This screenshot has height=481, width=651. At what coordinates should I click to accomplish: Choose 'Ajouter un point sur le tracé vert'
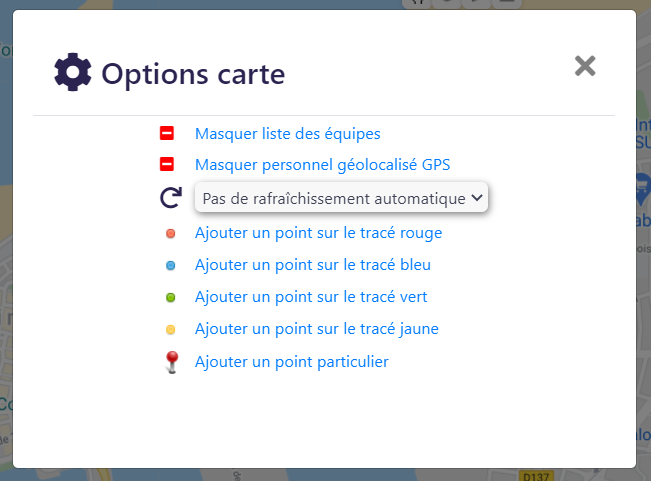coord(311,297)
